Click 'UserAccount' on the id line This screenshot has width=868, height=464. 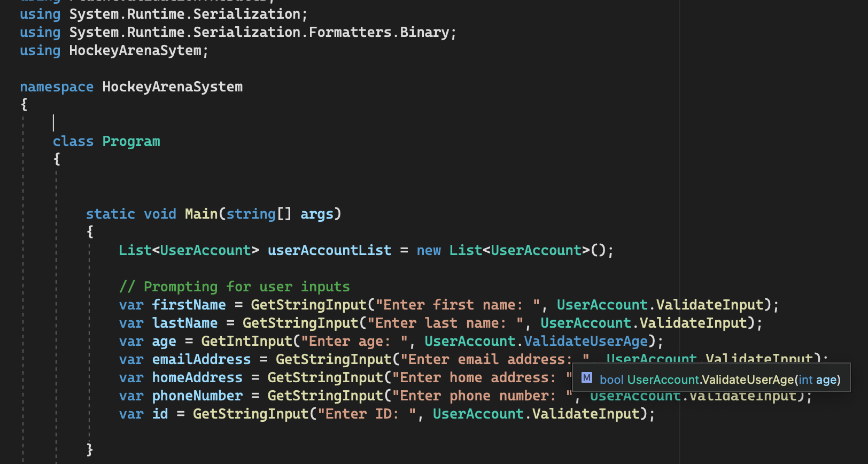pos(478,414)
